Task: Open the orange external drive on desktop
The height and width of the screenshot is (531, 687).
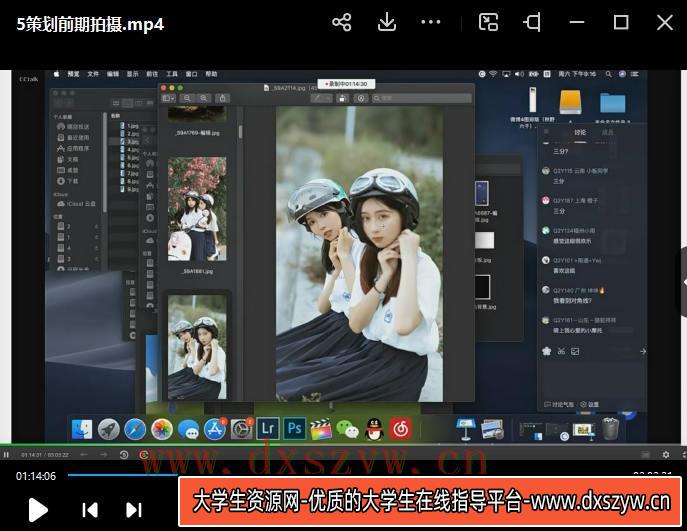Action: (570, 102)
